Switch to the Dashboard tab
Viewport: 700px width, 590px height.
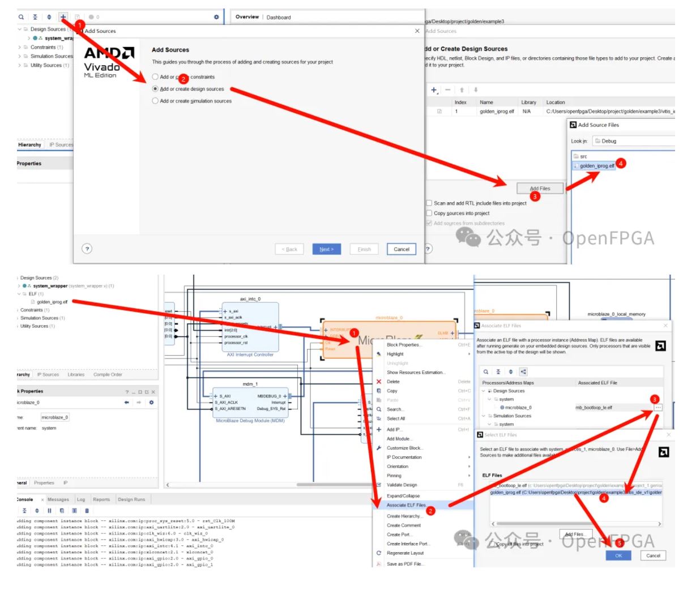279,18
